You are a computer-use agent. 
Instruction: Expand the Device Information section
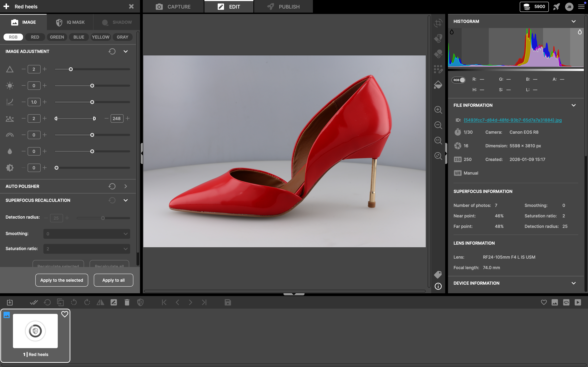573,283
